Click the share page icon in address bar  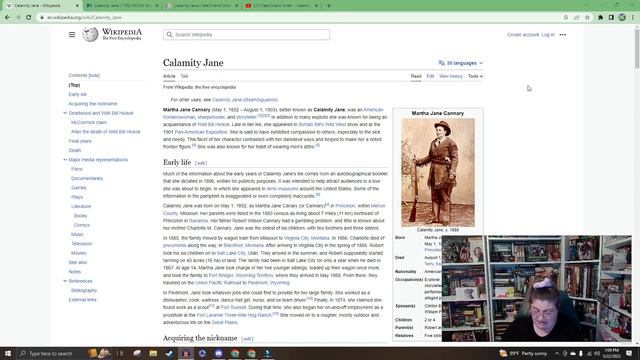[x=576, y=18]
